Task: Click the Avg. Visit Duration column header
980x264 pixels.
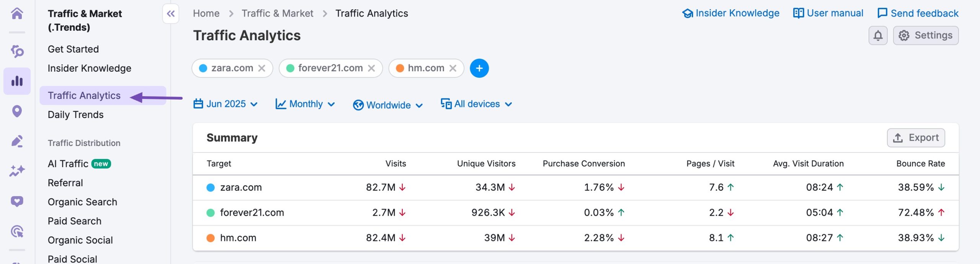Action: pos(808,164)
